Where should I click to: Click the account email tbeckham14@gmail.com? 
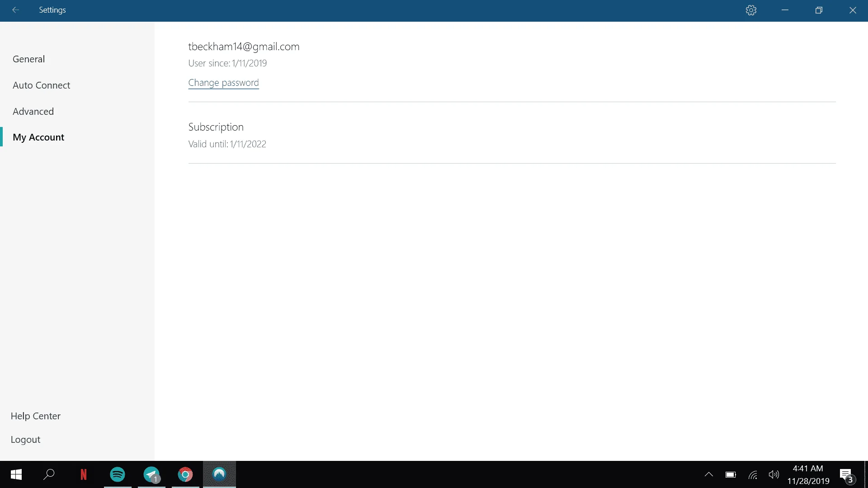(x=244, y=47)
